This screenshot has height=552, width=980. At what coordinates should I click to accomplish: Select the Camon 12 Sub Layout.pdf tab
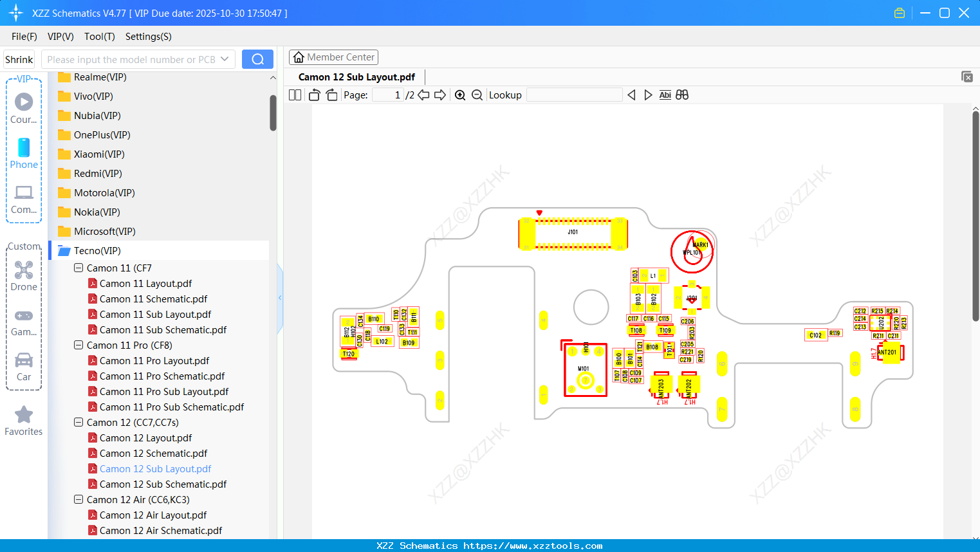click(356, 77)
